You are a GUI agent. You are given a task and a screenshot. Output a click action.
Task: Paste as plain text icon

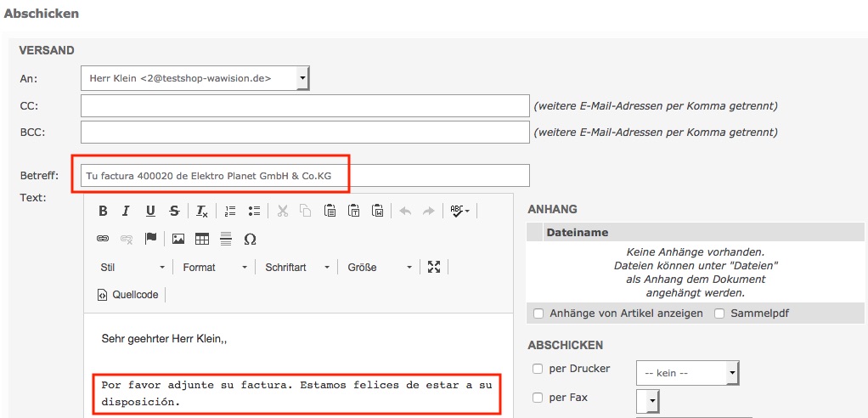point(353,211)
